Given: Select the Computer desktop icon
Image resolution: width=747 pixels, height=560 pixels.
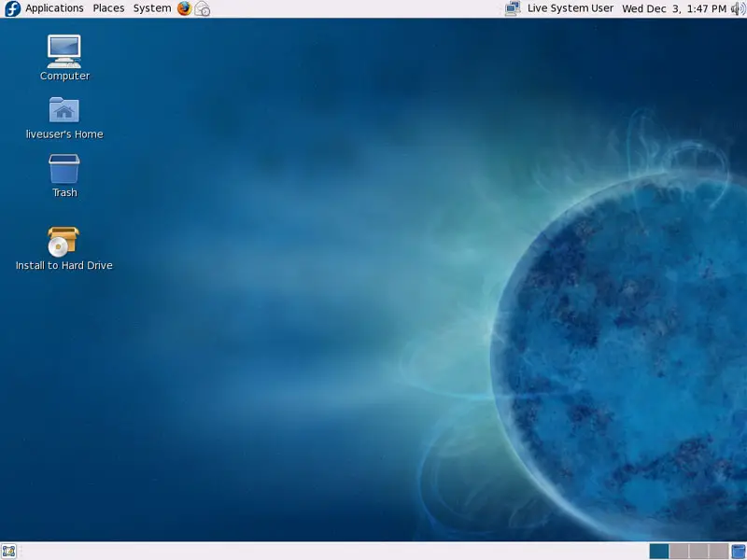Looking at the screenshot, I should [x=64, y=58].
